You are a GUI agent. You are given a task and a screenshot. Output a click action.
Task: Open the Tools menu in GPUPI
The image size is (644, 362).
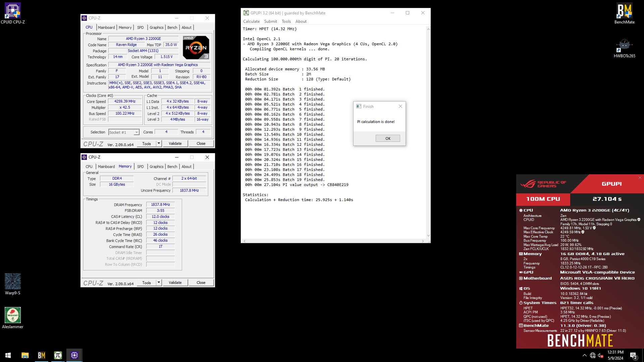[286, 21]
